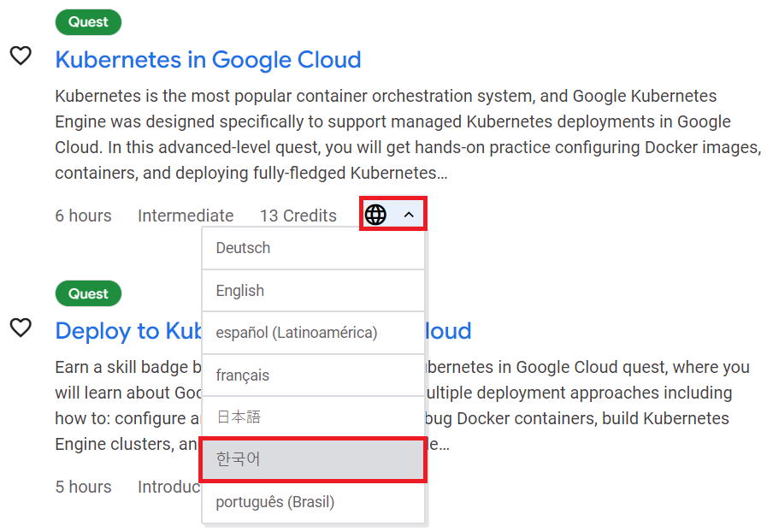This screenshot has width=767, height=532.
Task: Click the Kubernetes quest description text
Action: pos(408,134)
